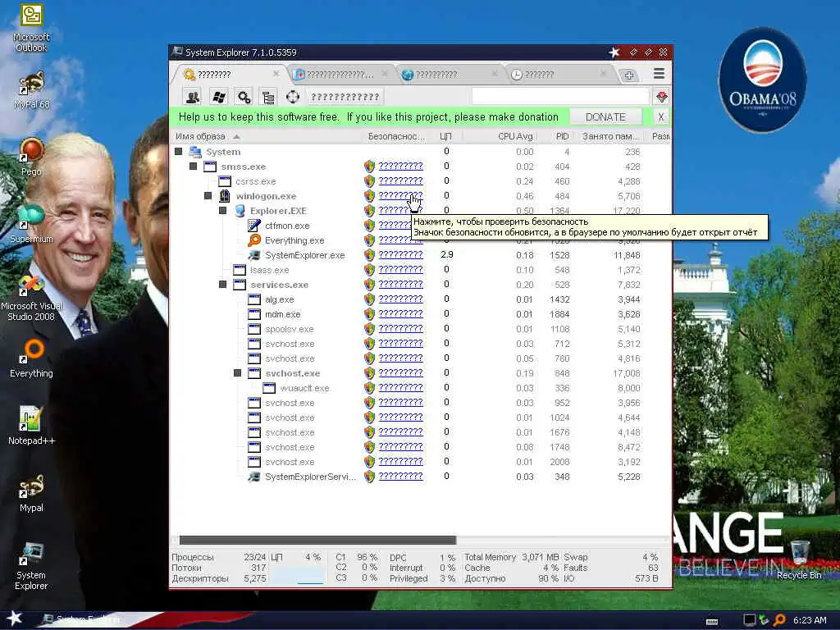
Task: Click security check link for csrss.exe
Action: pos(400,180)
